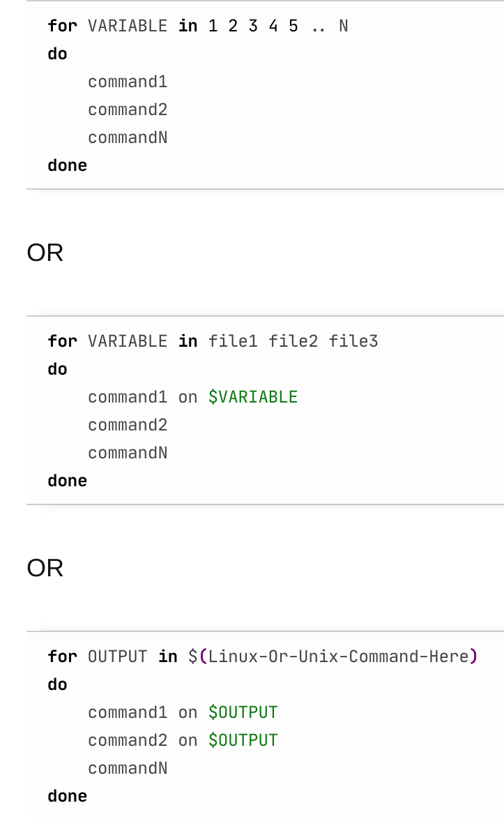Click the purple closing parenthesis

473,656
